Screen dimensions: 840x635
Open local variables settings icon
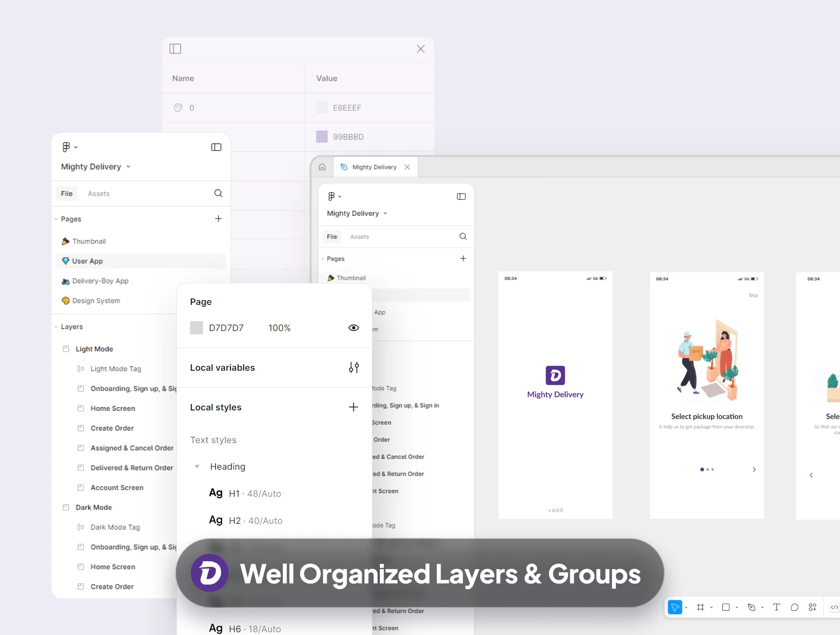354,367
